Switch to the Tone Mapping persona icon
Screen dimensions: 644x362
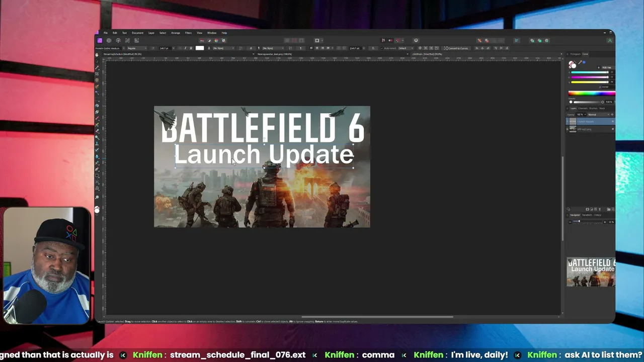click(x=127, y=40)
